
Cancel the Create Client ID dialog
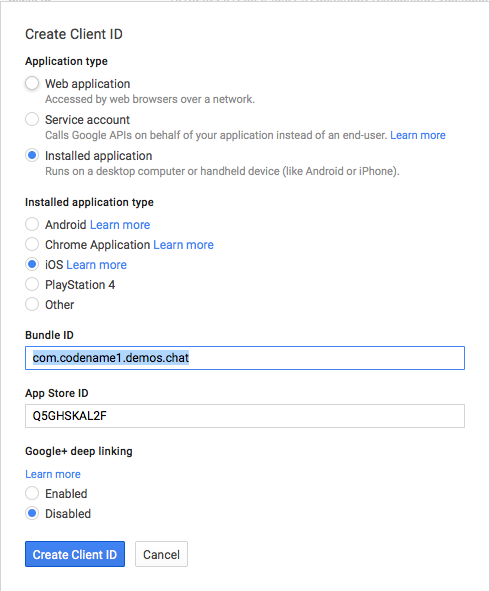161,554
